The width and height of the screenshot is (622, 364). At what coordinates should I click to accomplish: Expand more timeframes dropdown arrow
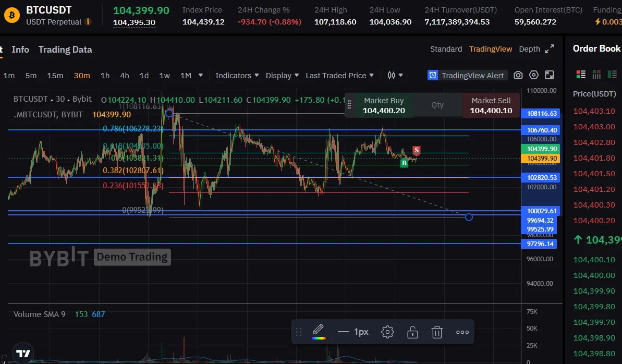(201, 75)
